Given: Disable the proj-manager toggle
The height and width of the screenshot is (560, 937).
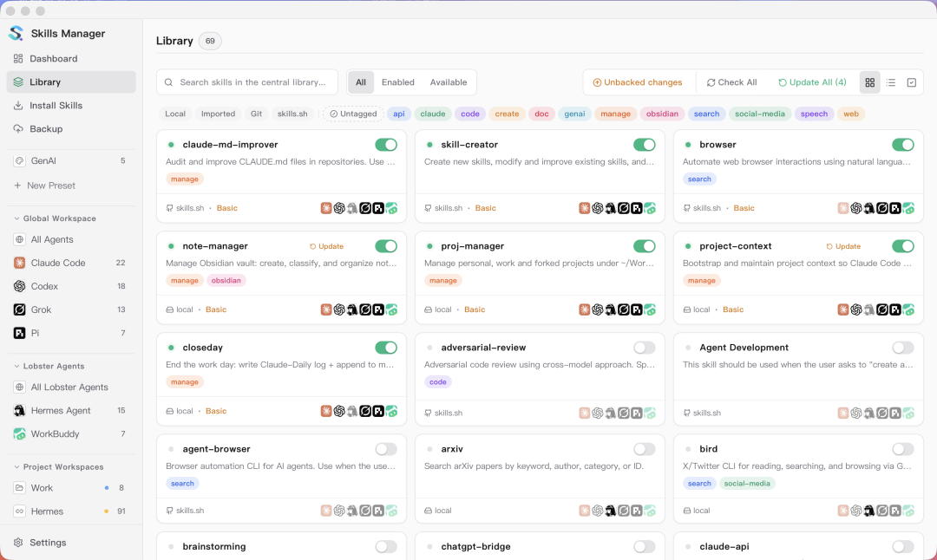Looking at the screenshot, I should (x=644, y=246).
